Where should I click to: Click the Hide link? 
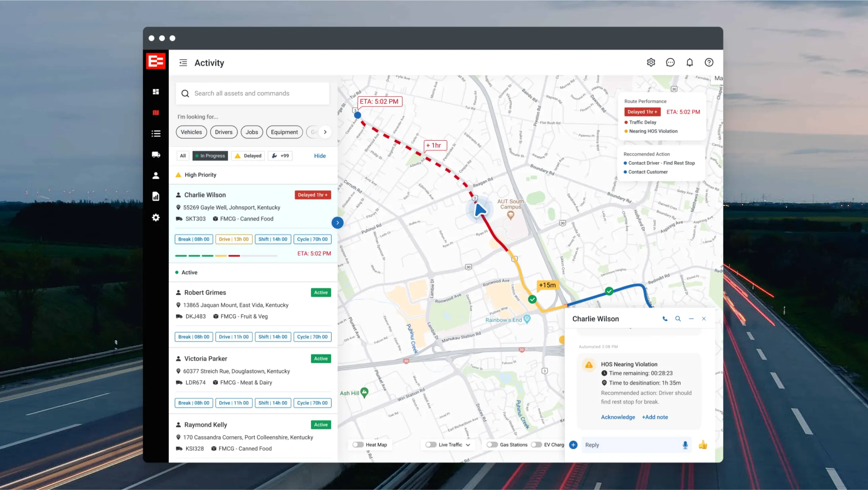320,156
